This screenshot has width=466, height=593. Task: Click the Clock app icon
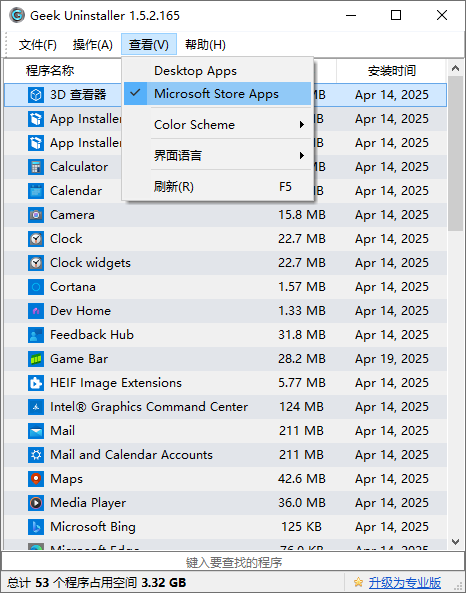click(36, 239)
